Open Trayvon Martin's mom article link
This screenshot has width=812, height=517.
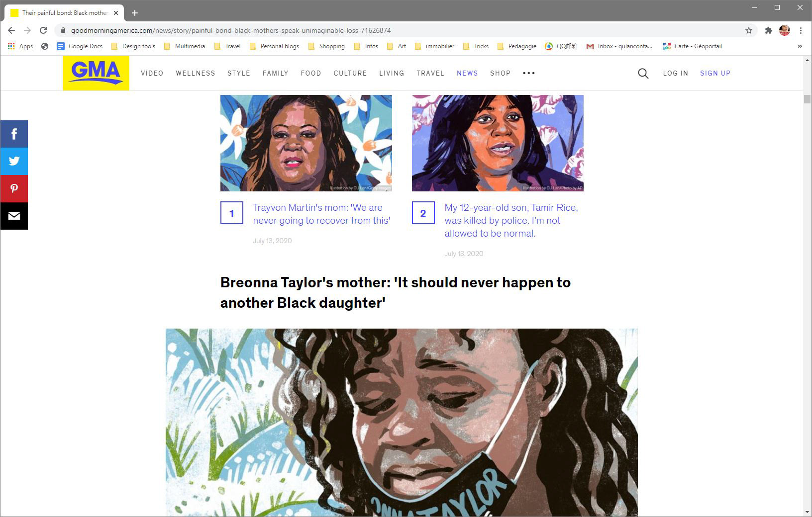point(321,214)
